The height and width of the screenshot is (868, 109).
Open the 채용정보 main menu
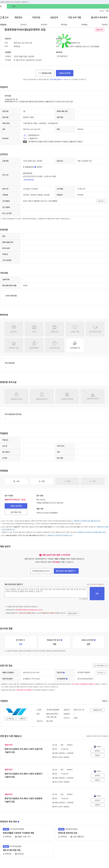click(x=18, y=18)
